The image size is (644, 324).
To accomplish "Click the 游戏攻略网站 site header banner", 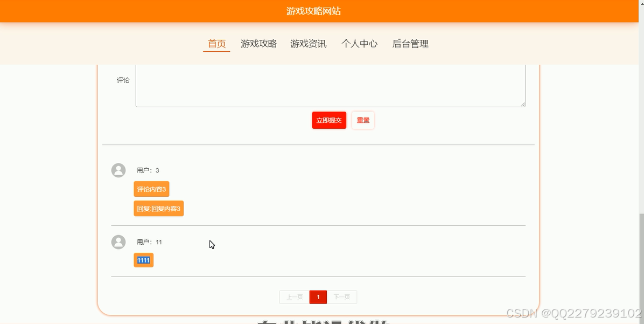I will pyautogui.click(x=314, y=11).
